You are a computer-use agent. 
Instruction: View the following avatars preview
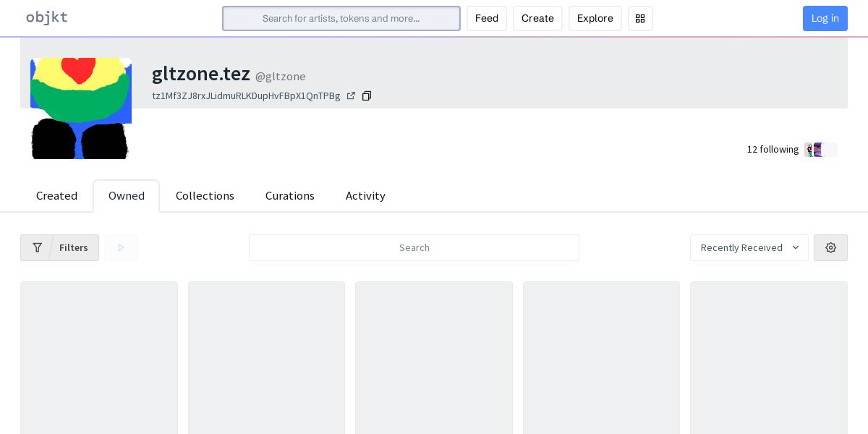820,150
